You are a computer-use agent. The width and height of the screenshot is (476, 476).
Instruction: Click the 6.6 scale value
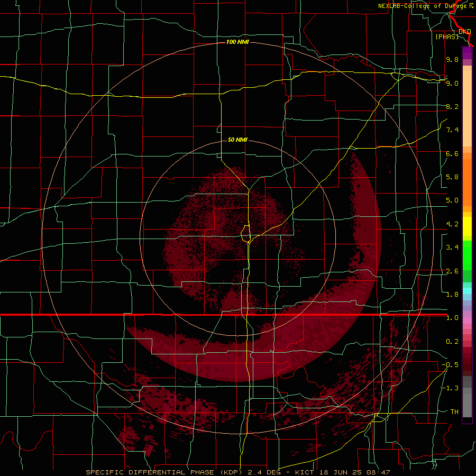[x=452, y=153]
